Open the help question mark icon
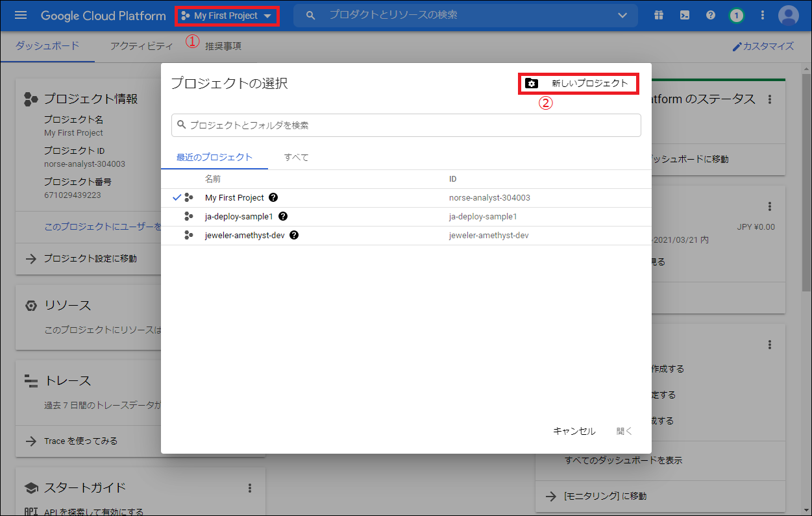 (711, 15)
